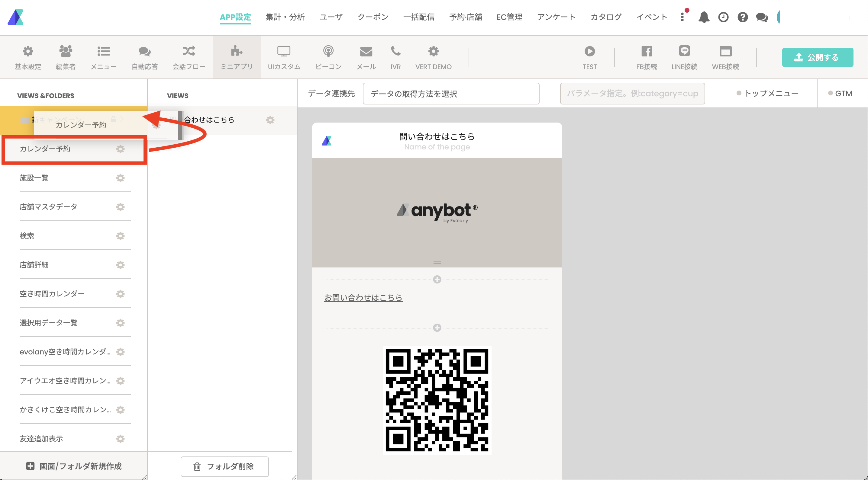Open gear settings for 店舗詳細
The image size is (868, 480).
[x=120, y=264]
